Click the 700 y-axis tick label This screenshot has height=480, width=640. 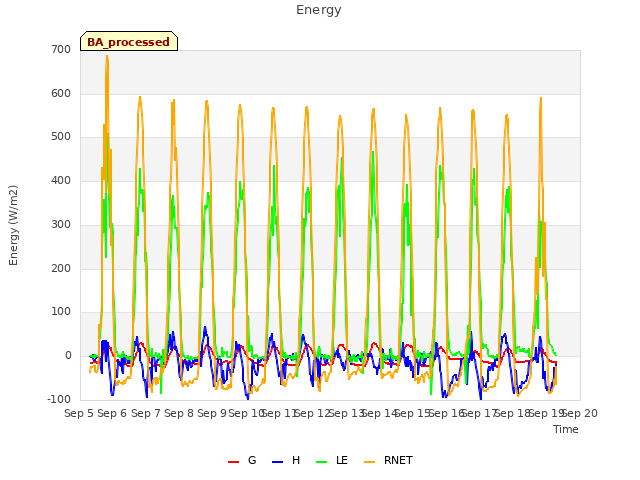pyautogui.click(x=61, y=49)
